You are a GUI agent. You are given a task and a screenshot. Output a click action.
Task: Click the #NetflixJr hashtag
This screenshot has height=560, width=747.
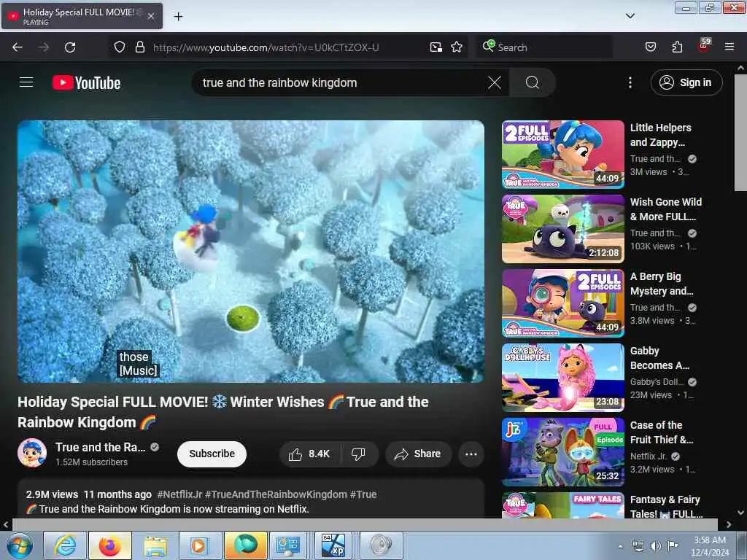[179, 494]
